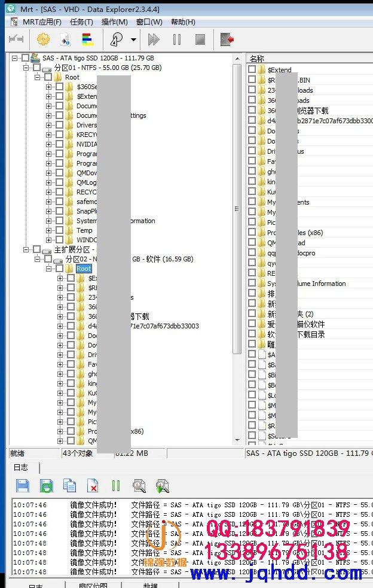Open dropdown arrow next to the compass tool
Image resolution: width=373 pixels, height=588 pixels.
133,40
